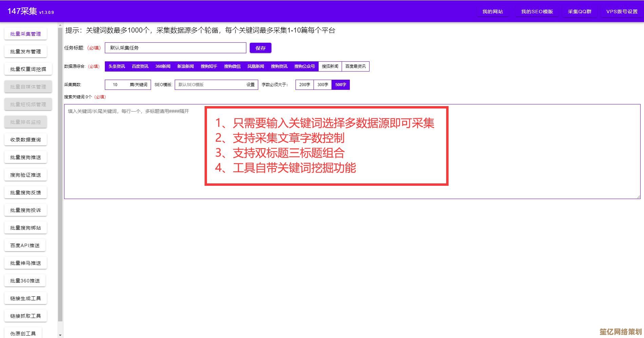Open 批量采集管理 in the sidebar
Viewport: 644px width, 338px height.
[x=25, y=34]
